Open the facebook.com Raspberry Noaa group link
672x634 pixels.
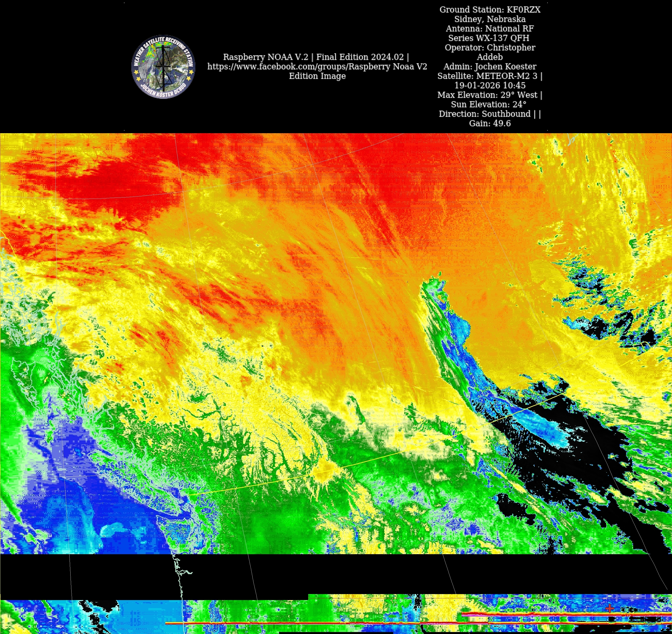coord(317,66)
